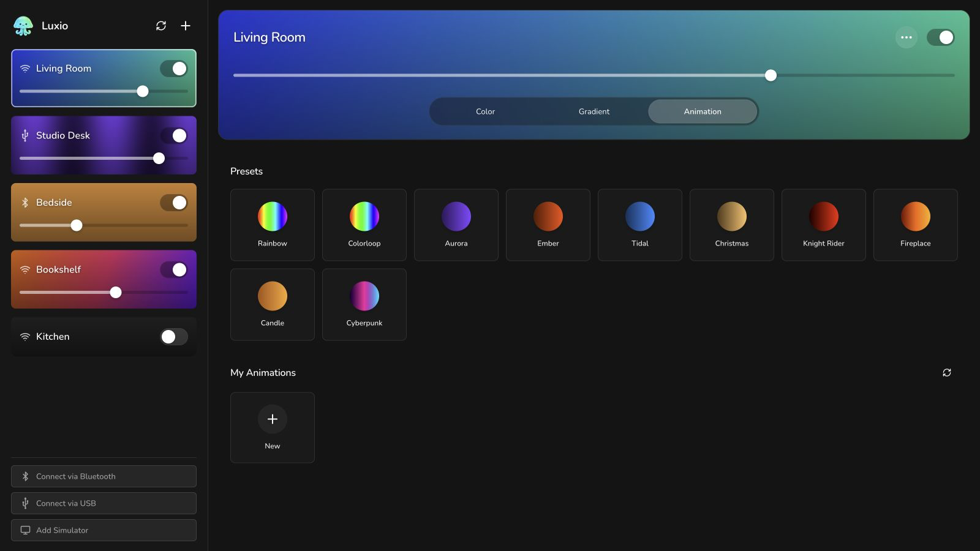Select the Fireplace preset
980x551 pixels.
click(x=916, y=225)
